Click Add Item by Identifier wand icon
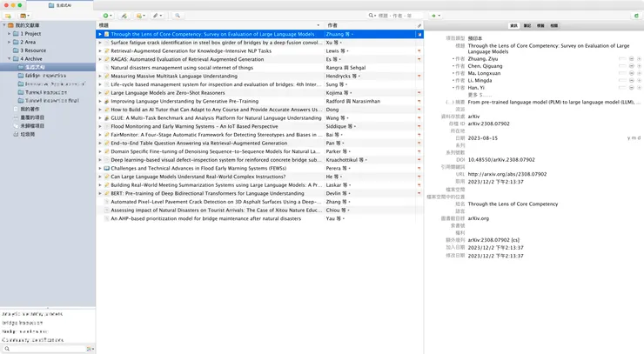This screenshot has height=354, width=644. [124, 16]
